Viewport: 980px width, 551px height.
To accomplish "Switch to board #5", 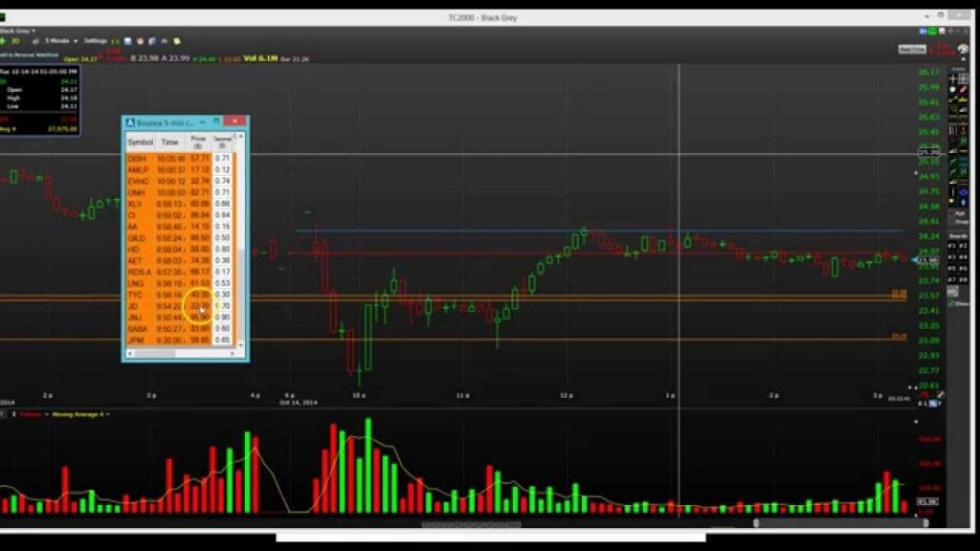I will (x=952, y=268).
